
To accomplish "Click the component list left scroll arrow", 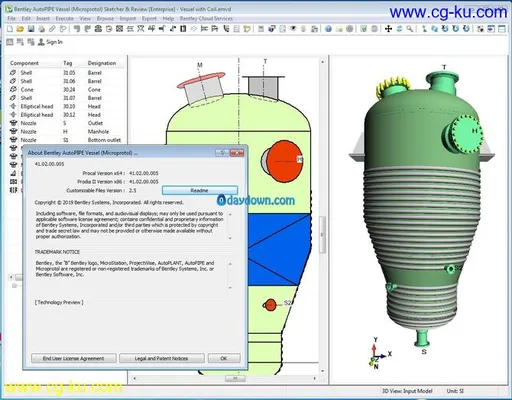I will (11, 277).
